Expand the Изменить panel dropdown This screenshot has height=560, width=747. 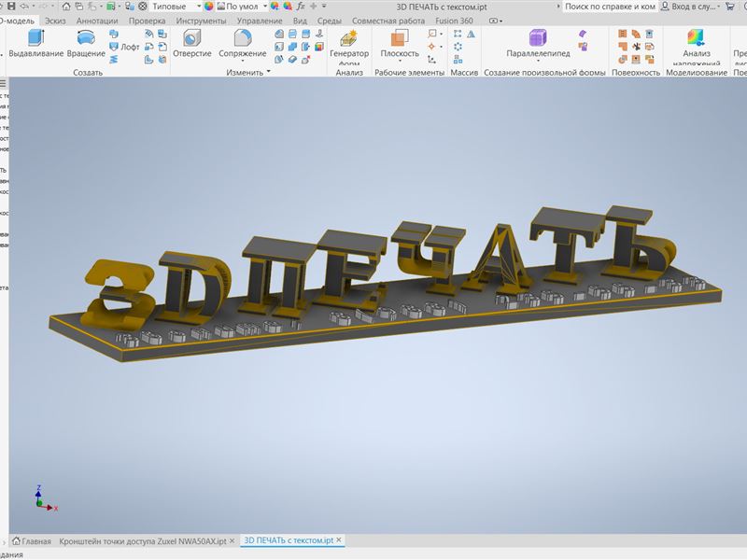(268, 72)
